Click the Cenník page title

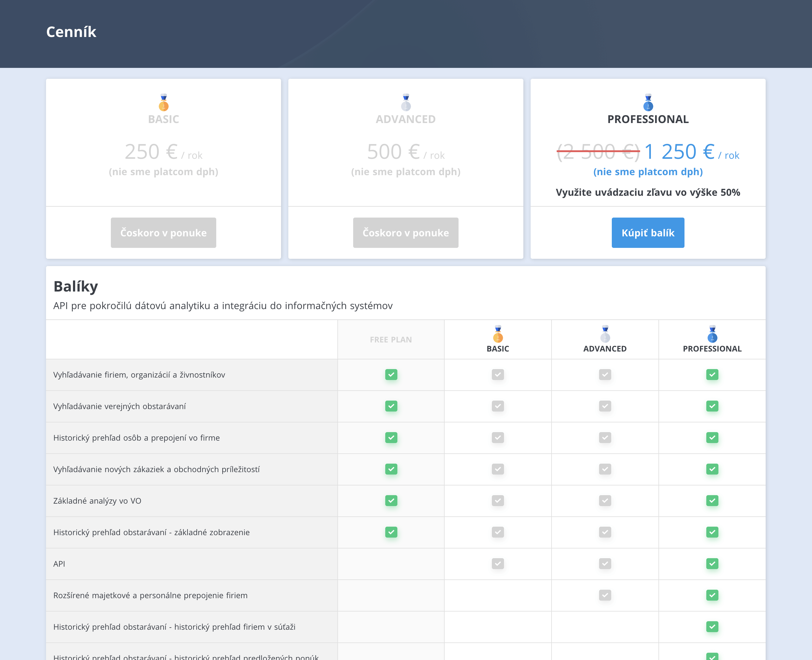tap(71, 32)
